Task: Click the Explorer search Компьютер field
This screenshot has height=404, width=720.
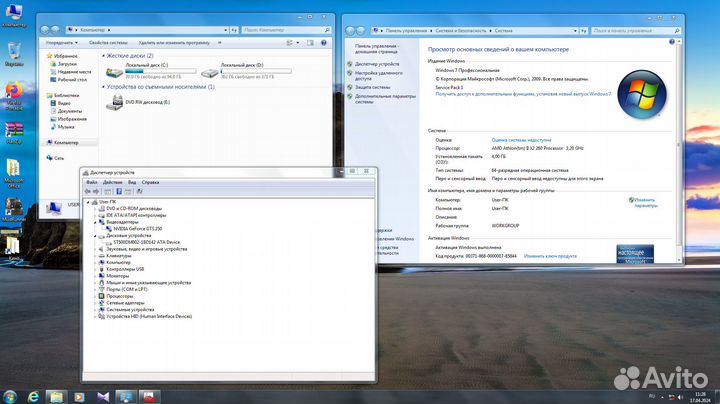Action: (286, 30)
